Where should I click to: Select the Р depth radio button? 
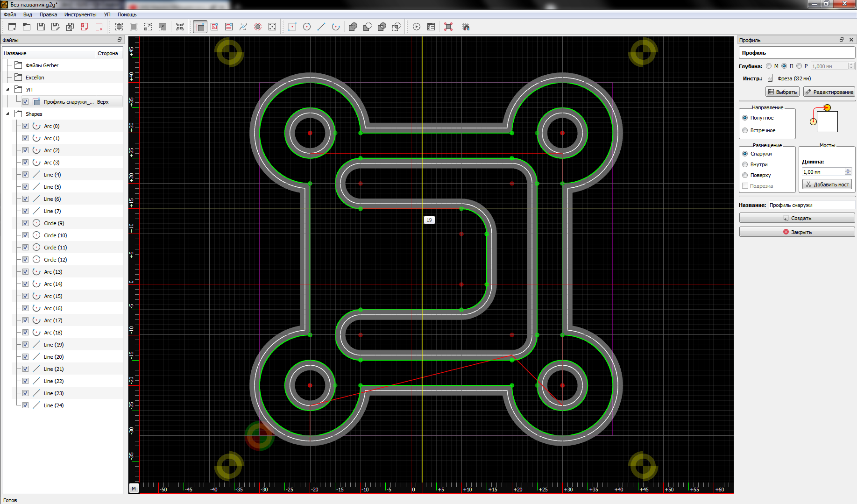(799, 66)
